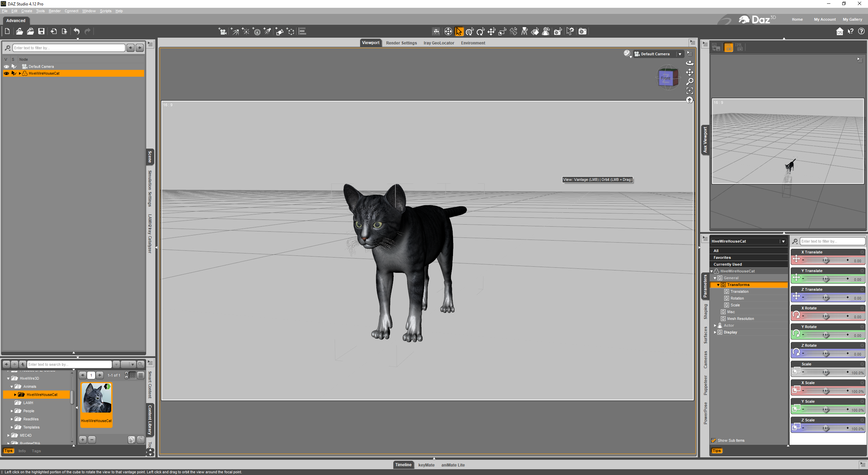
Task: Click the Undo arrow in toolbar
Action: [x=77, y=32]
